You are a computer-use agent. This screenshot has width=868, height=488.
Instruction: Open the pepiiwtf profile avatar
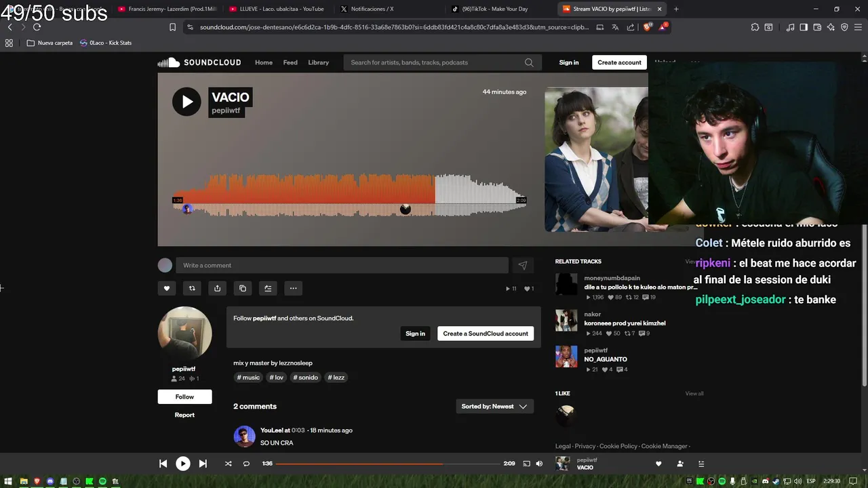[x=184, y=333]
